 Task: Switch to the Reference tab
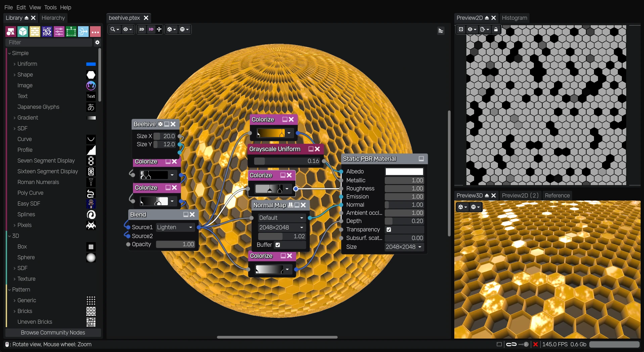557,195
